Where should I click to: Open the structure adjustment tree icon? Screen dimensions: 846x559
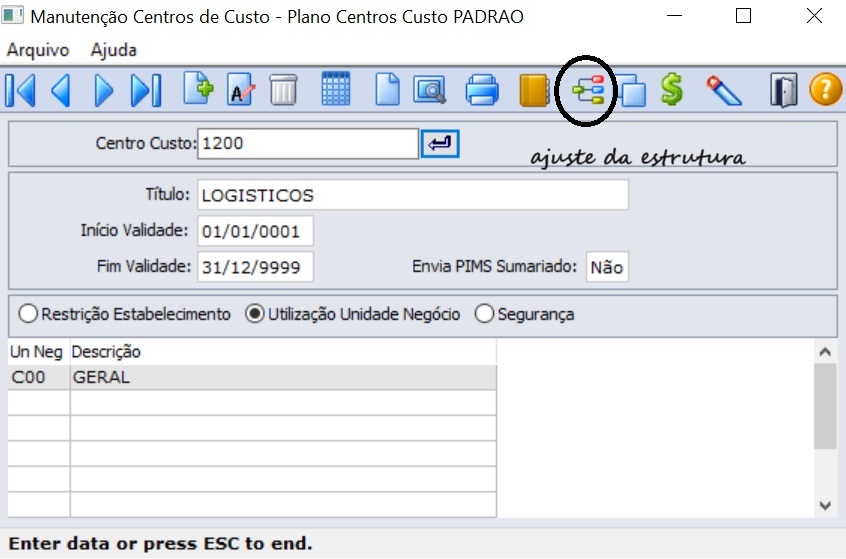point(589,90)
